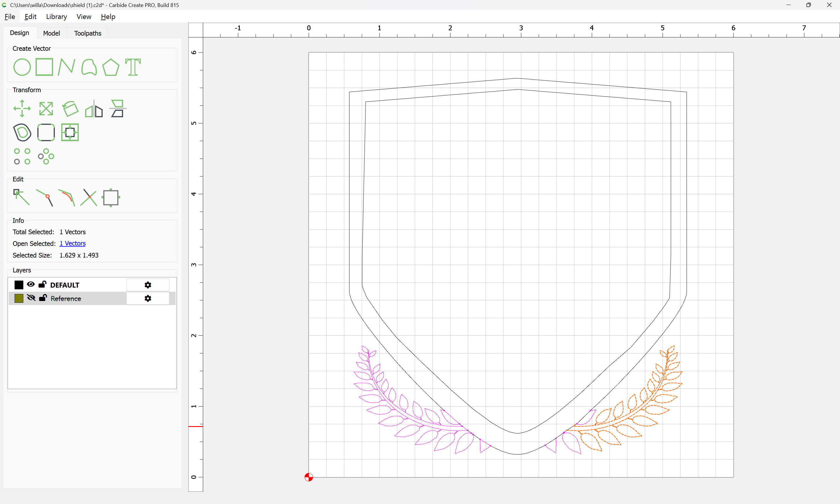Restore down the Carbide Create window
The width and height of the screenshot is (840, 504).
(x=808, y=5)
